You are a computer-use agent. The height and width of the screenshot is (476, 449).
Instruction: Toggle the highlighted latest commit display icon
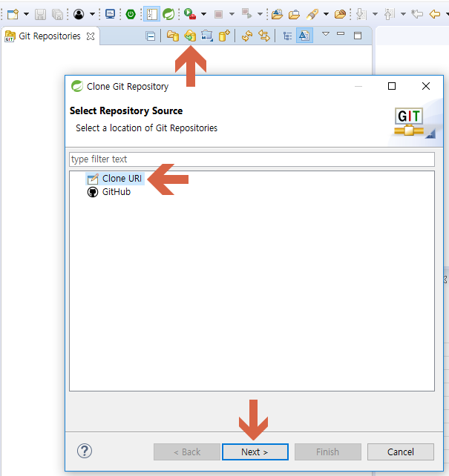pos(304,36)
